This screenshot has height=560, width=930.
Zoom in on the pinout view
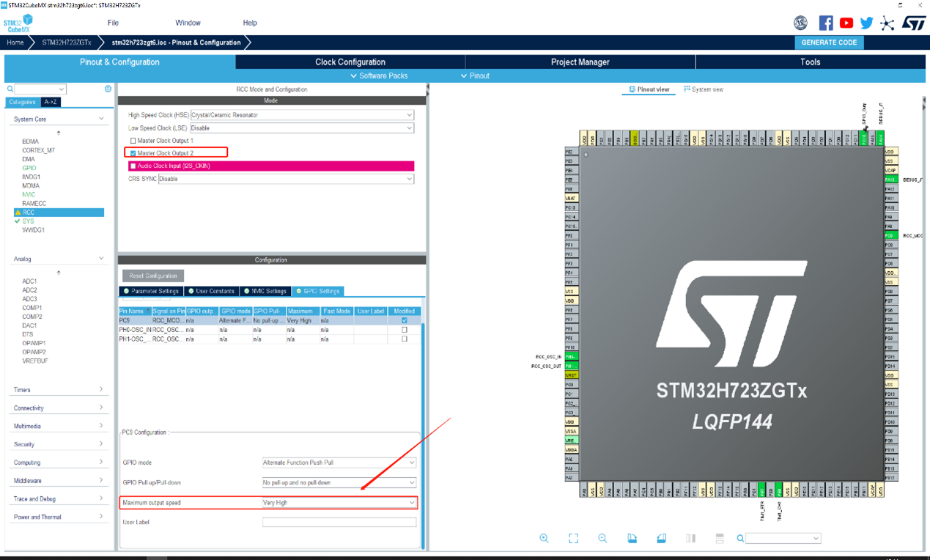pyautogui.click(x=544, y=538)
